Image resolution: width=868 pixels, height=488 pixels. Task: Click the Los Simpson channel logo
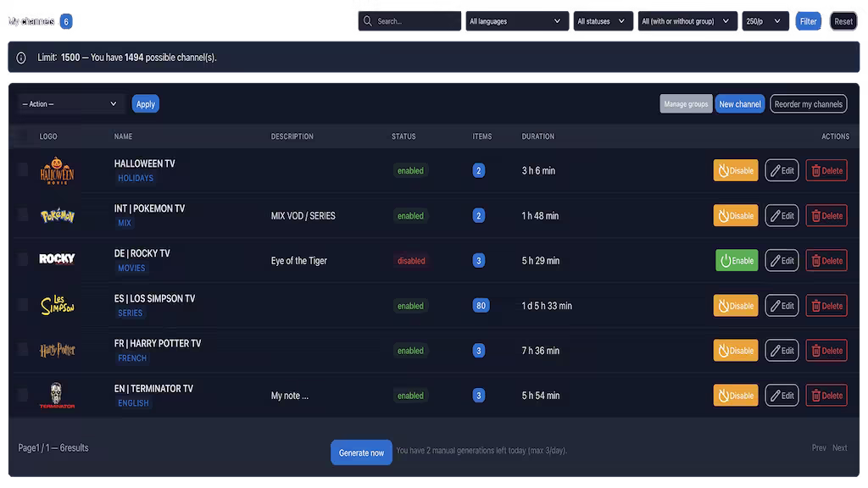[57, 306]
